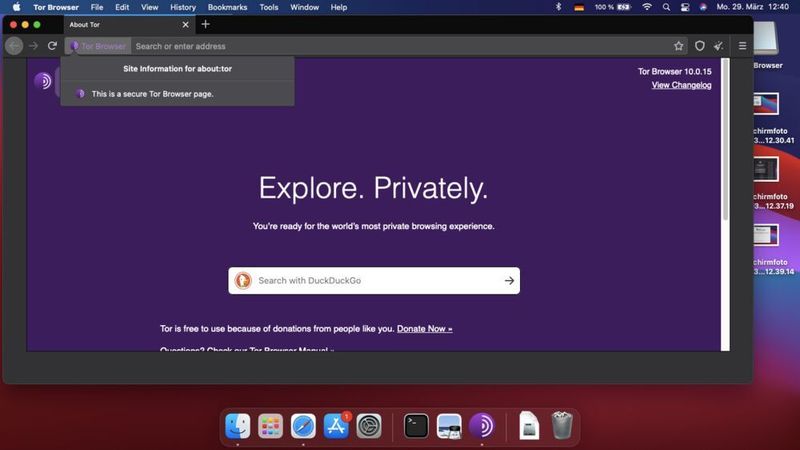This screenshot has height=450, width=800.
Task: Open System Preferences from the Dock
Action: point(368,426)
